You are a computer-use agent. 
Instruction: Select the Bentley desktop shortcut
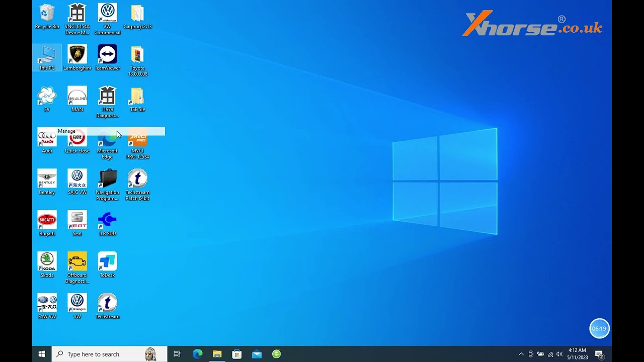(47, 183)
